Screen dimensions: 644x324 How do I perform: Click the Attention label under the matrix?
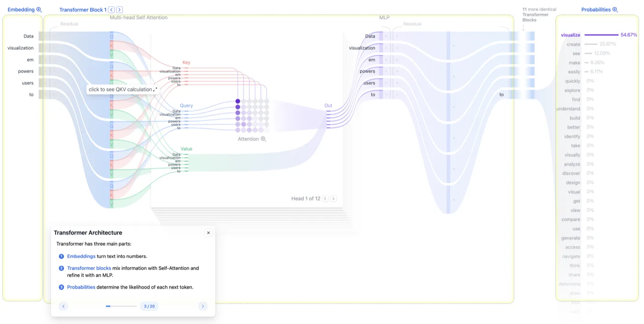[x=248, y=139]
